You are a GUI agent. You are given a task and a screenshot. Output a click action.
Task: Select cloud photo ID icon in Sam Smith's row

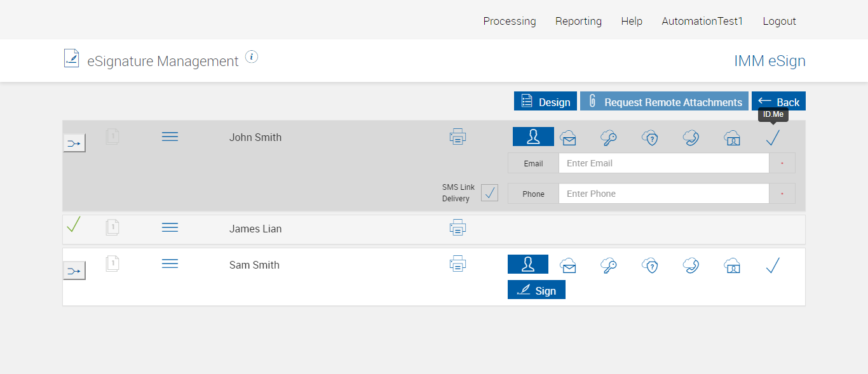[732, 265]
